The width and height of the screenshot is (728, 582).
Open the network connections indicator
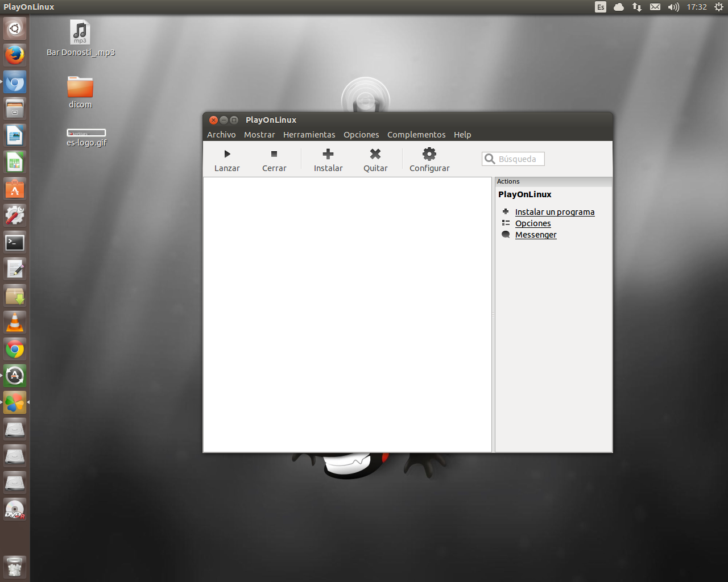pos(637,7)
